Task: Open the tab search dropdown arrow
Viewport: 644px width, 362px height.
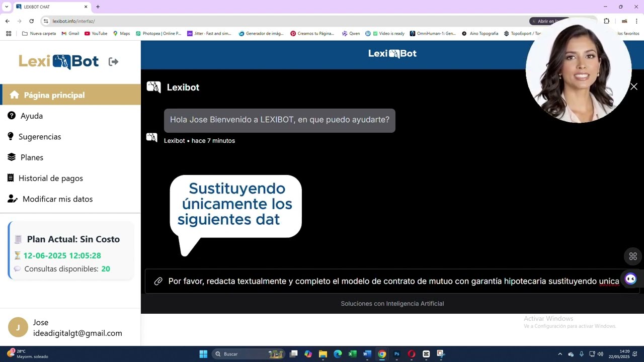Action: point(6,7)
